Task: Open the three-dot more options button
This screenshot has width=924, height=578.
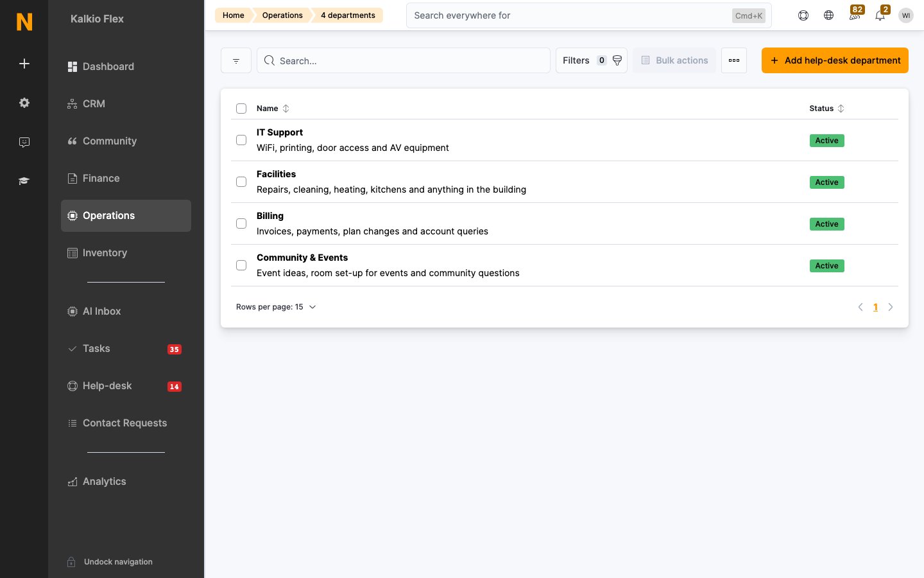Action: tap(734, 60)
